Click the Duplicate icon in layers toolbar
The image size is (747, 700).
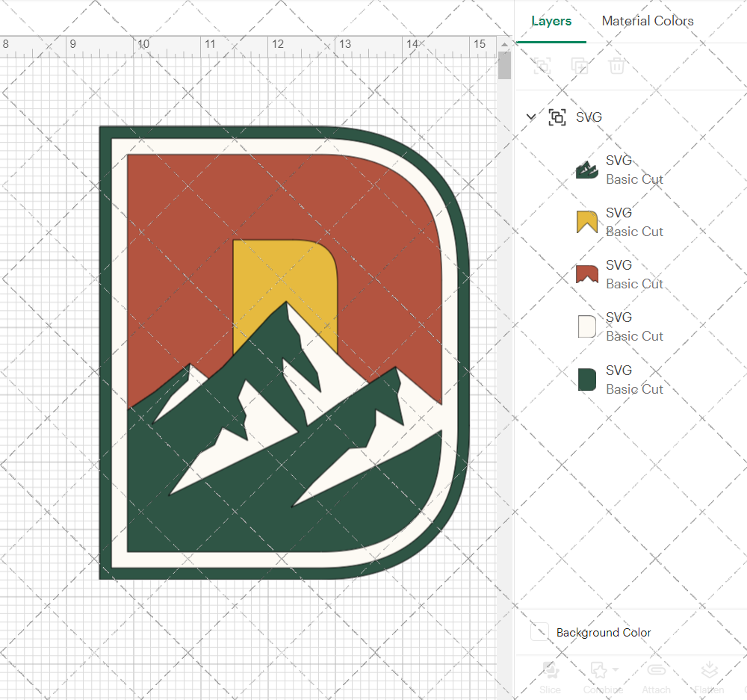point(580,66)
